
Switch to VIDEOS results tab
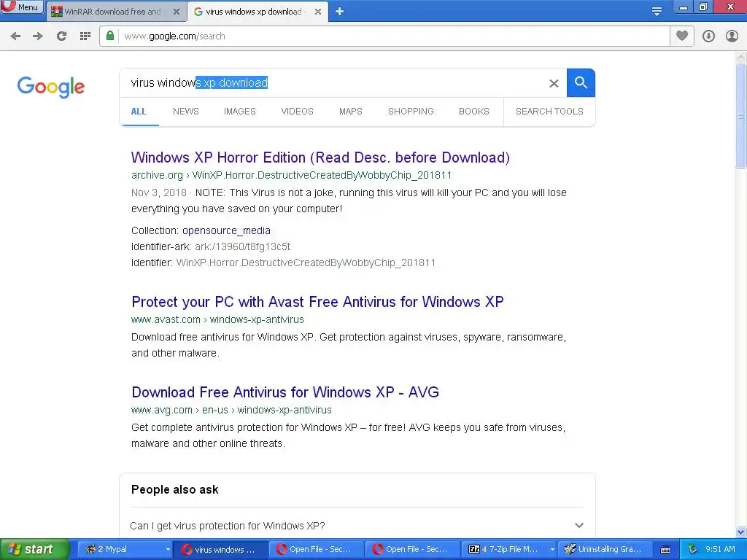pyautogui.click(x=298, y=112)
